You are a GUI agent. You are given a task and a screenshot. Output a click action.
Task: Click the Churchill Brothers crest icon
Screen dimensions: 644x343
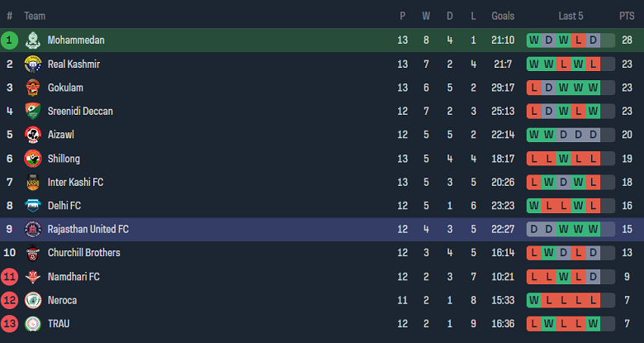(33, 253)
